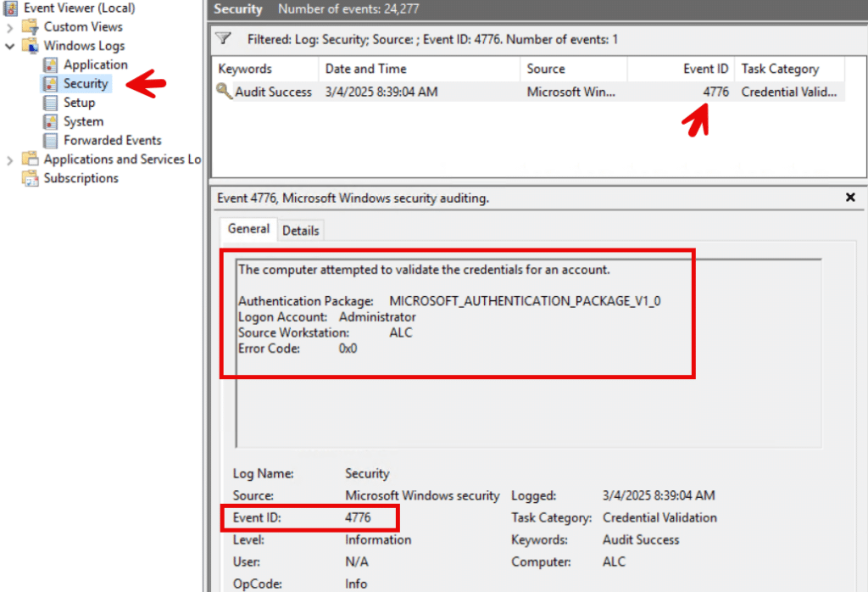Select the General tab
Viewport: 868px width, 592px height.
pos(248,229)
